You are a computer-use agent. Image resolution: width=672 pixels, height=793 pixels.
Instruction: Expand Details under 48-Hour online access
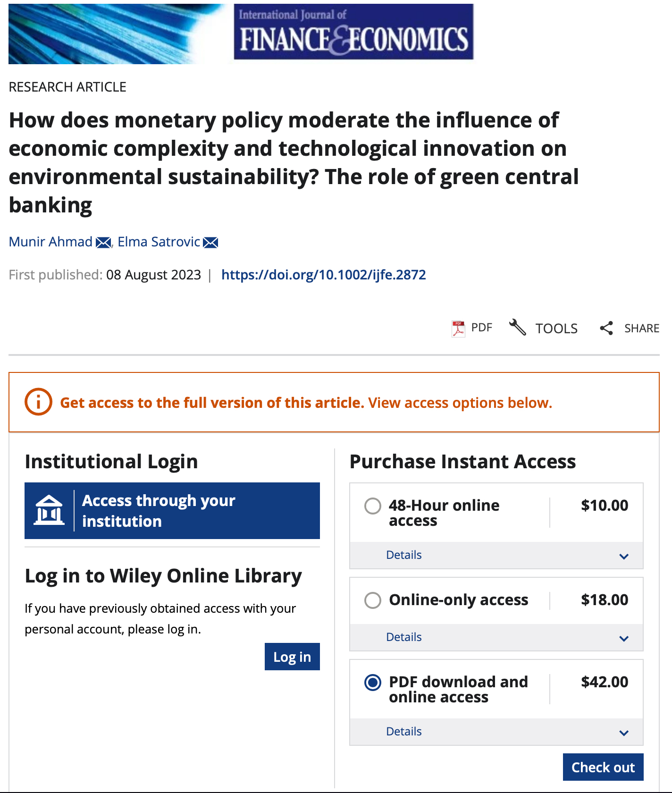pyautogui.click(x=496, y=555)
